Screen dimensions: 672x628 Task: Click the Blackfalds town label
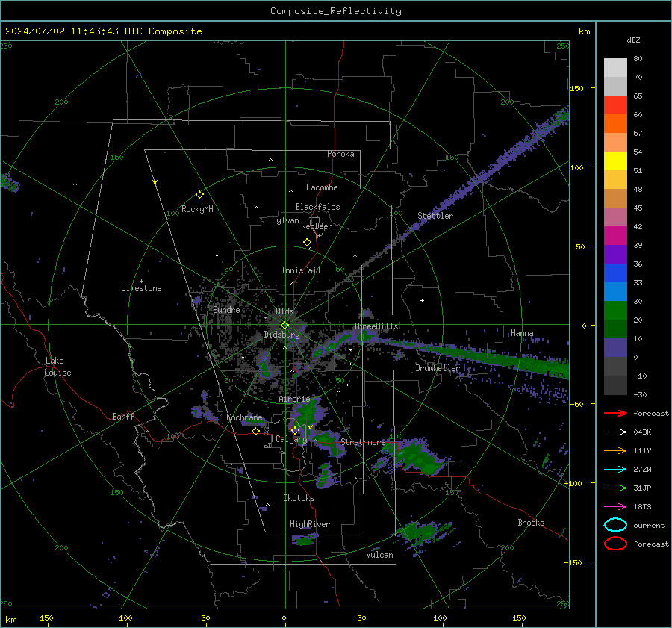(317, 207)
